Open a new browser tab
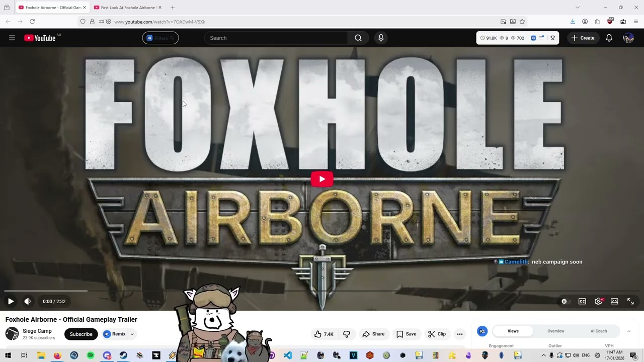The height and width of the screenshot is (362, 644). click(173, 8)
